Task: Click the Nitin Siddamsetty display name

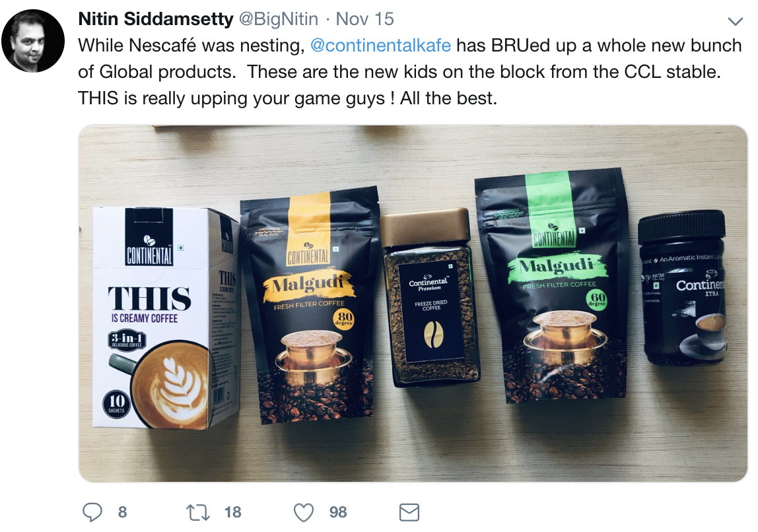Action: [x=156, y=19]
